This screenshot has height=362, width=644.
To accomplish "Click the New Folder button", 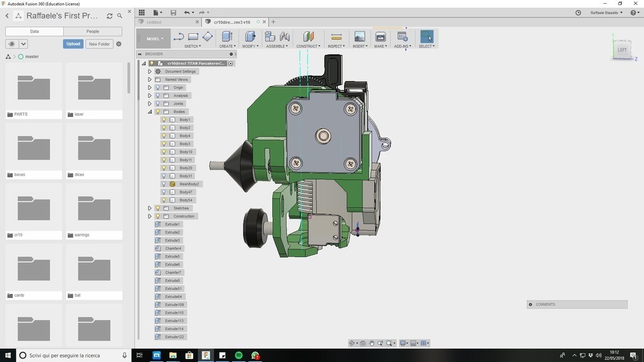I will tap(99, 44).
